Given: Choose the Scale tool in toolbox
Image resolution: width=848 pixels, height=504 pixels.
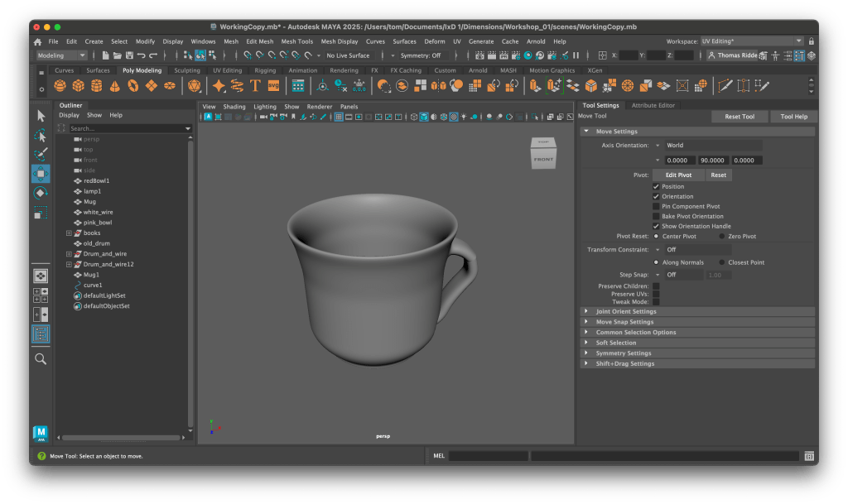Looking at the screenshot, I should (41, 213).
